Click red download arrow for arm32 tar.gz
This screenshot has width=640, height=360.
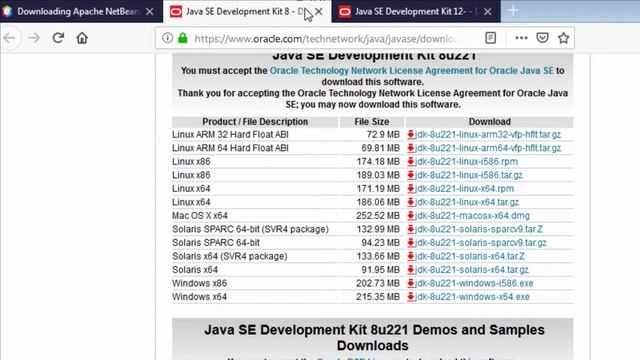(411, 134)
